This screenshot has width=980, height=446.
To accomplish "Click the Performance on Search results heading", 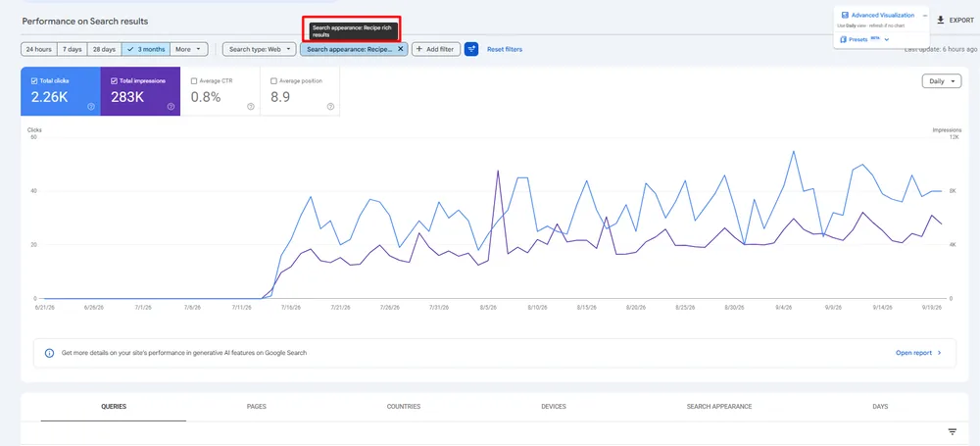I will pos(85,22).
